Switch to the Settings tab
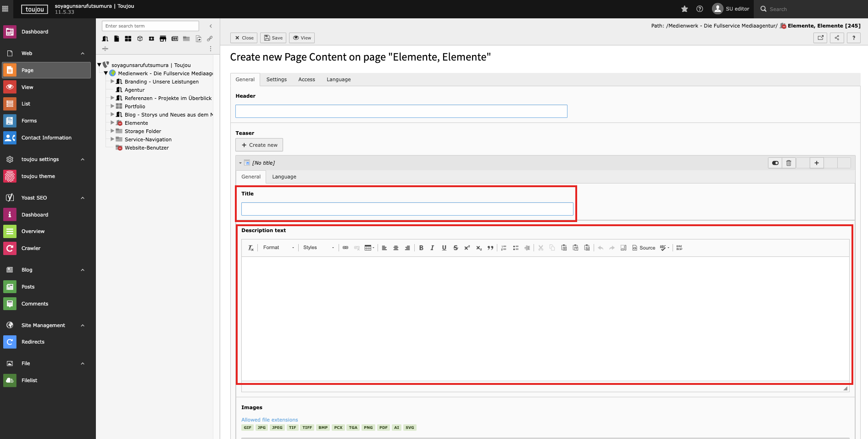Image resolution: width=868 pixels, height=439 pixels. click(276, 79)
